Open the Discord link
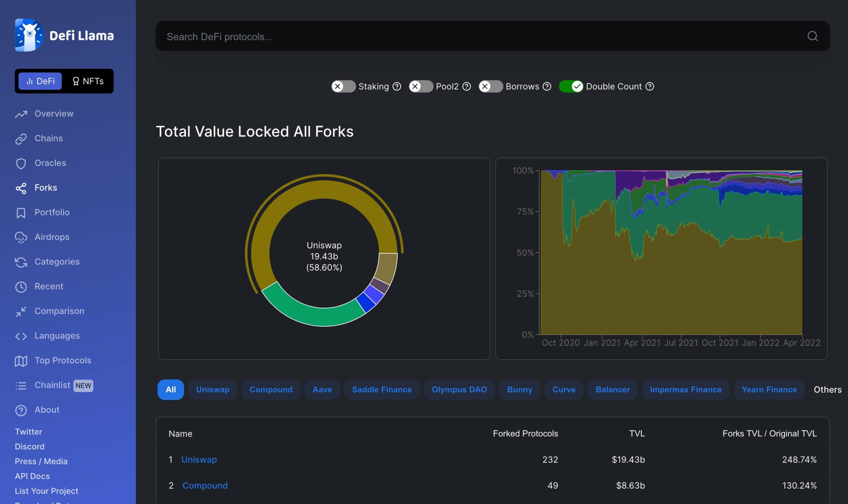 pyautogui.click(x=29, y=447)
